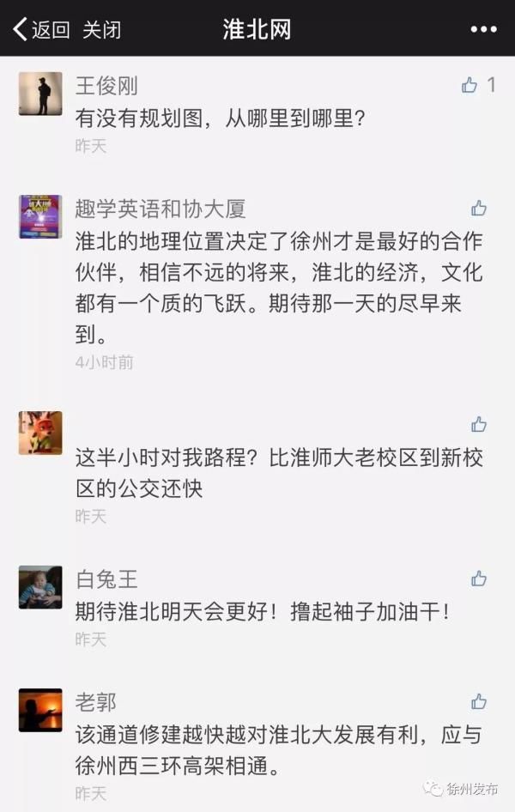
Task: Click the 淮北网 page title
Action: point(257,29)
